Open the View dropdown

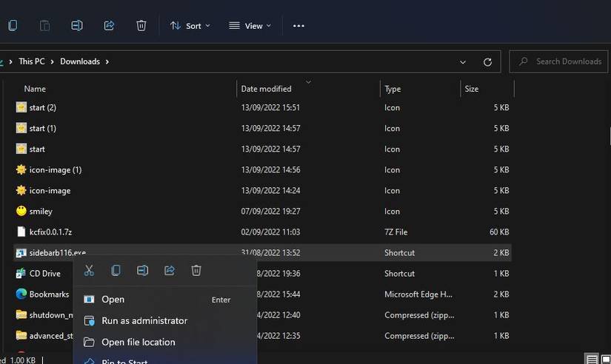click(250, 26)
